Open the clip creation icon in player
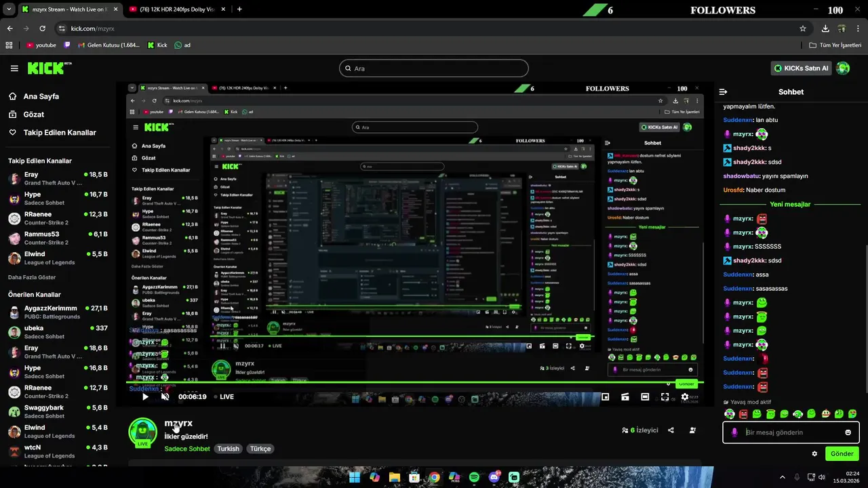The width and height of the screenshot is (868, 488). pos(625,397)
